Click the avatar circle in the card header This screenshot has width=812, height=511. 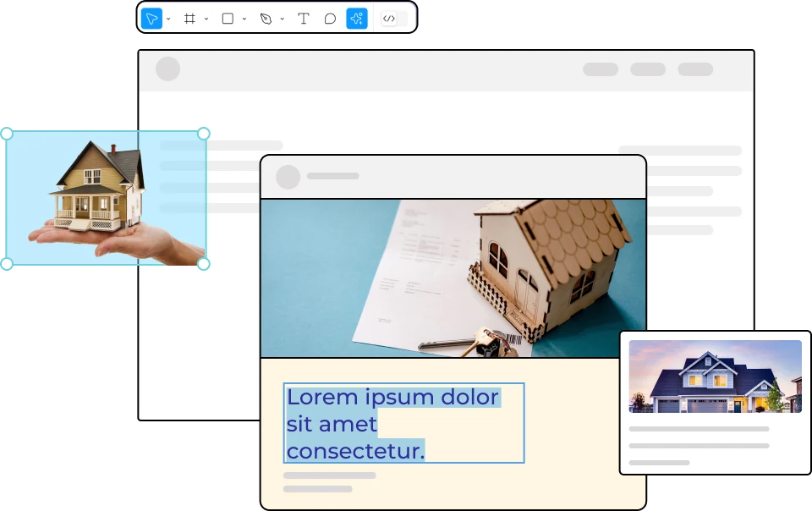click(x=288, y=177)
